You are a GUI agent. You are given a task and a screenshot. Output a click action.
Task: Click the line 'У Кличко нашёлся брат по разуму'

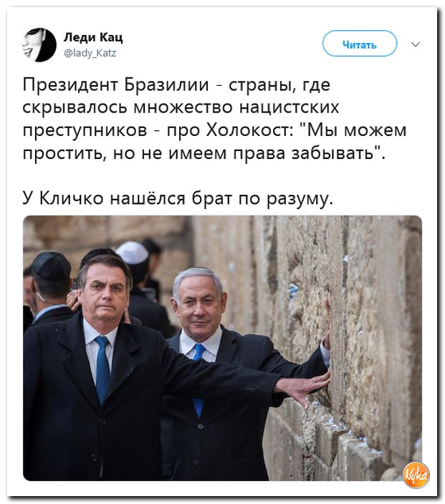pyautogui.click(x=178, y=198)
